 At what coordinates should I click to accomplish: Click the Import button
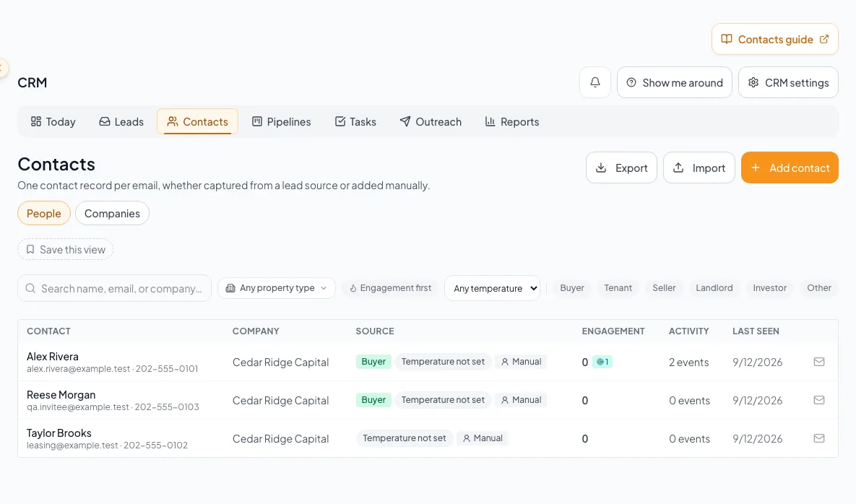(699, 168)
